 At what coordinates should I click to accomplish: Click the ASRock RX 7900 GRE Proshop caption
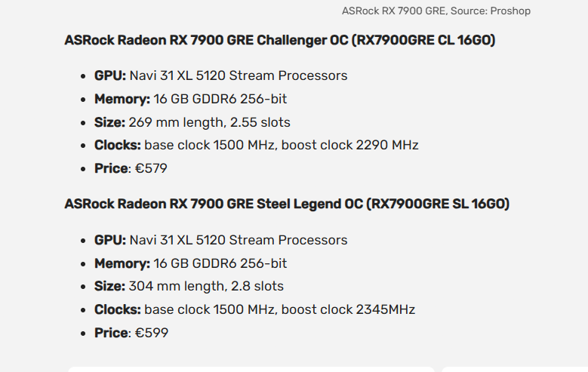tap(436, 11)
